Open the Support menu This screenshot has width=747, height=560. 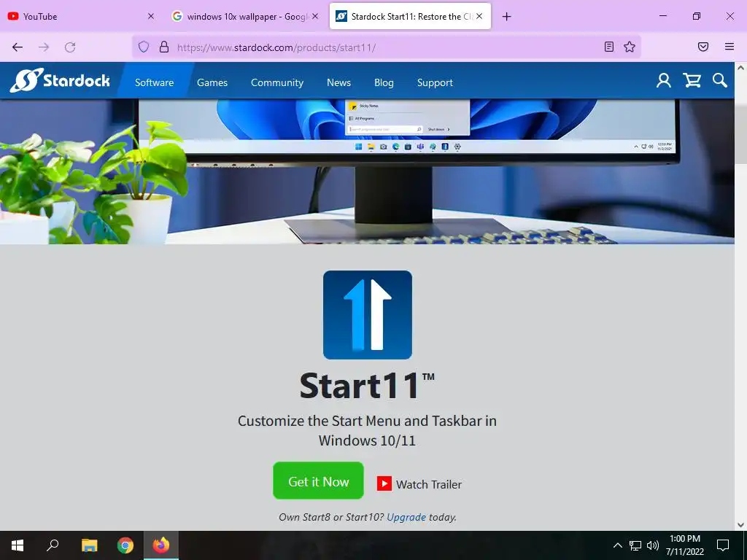pos(435,82)
